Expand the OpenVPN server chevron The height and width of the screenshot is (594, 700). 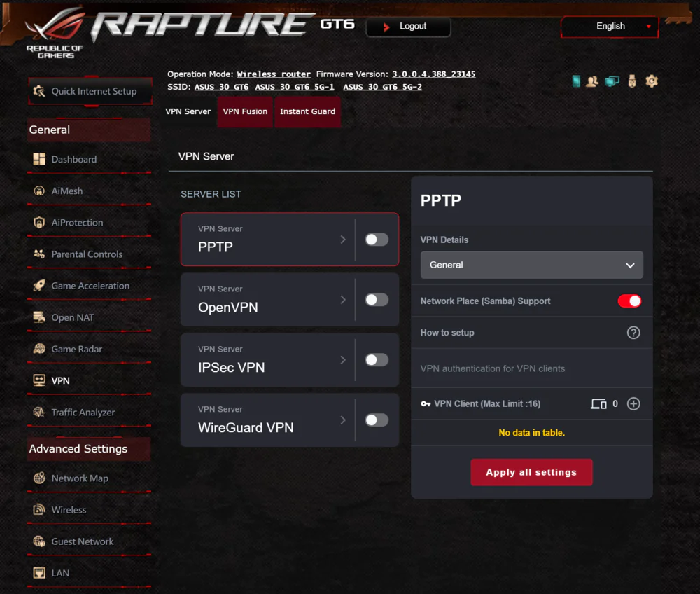[343, 300]
